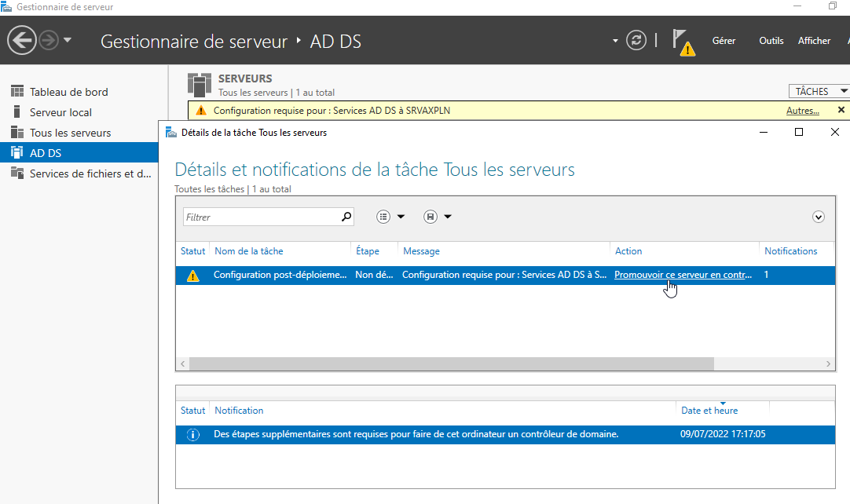
Task: Select Des étapes supplémentaires notification text
Action: coord(416,434)
